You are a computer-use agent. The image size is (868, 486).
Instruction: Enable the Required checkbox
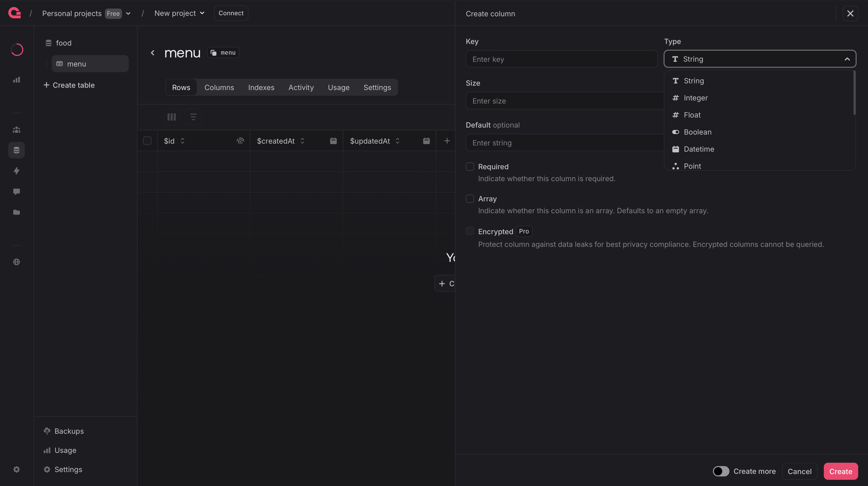click(x=470, y=166)
